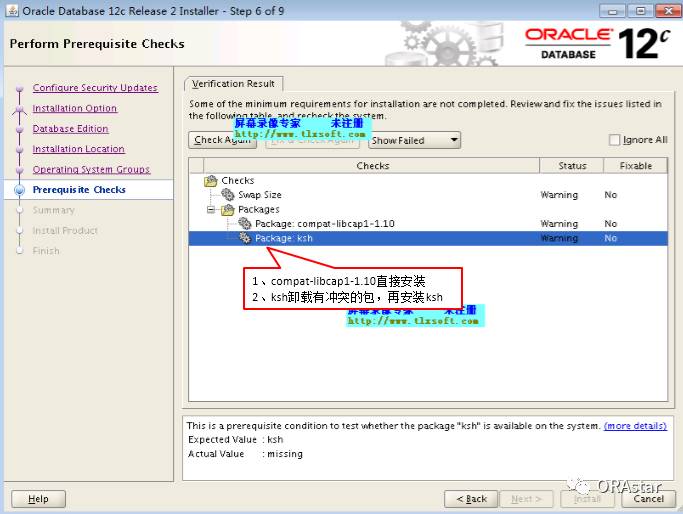The width and height of the screenshot is (683, 514).
Task: Select the Package: ksh row
Action: click(428, 238)
